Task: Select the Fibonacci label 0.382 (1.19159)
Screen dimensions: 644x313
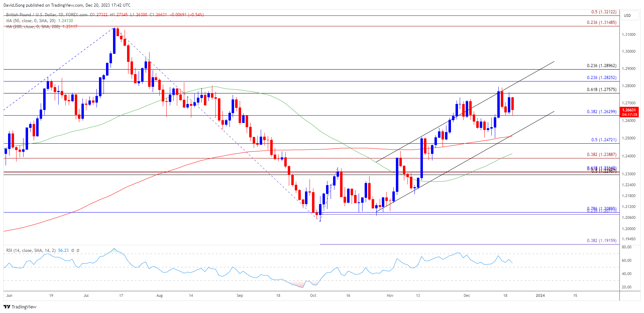Action: tap(602, 241)
